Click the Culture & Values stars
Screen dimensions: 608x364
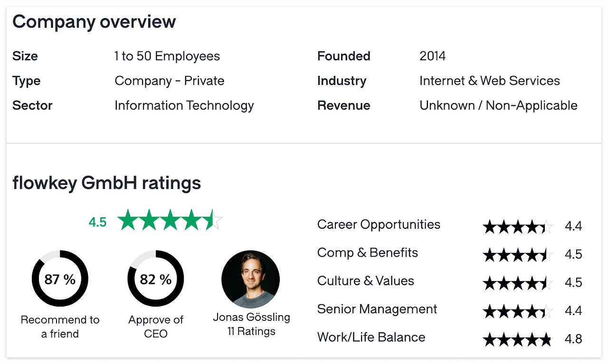[x=518, y=283]
